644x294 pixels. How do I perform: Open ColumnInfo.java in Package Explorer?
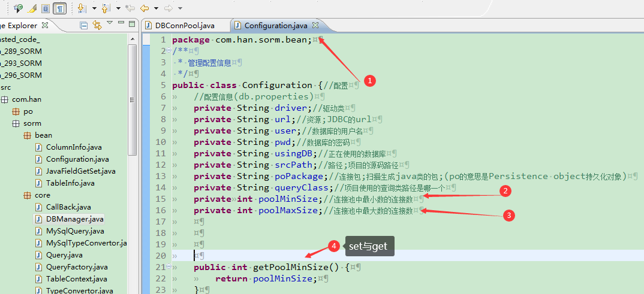[74, 147]
